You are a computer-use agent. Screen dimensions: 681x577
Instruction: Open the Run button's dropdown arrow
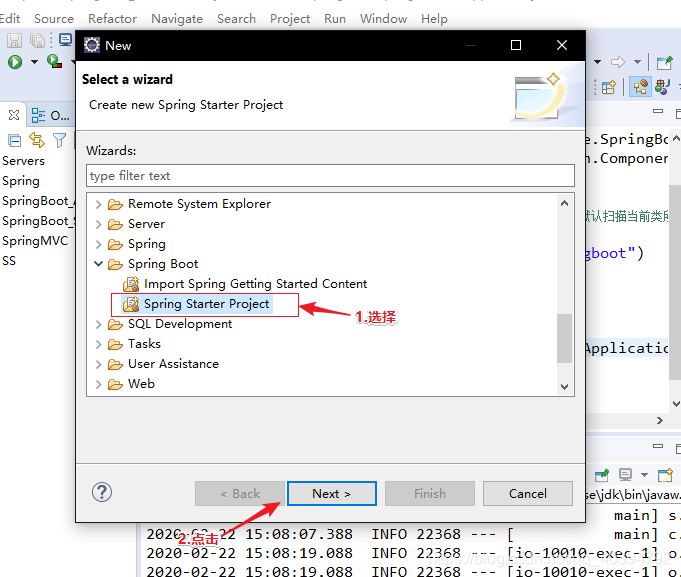(34, 62)
